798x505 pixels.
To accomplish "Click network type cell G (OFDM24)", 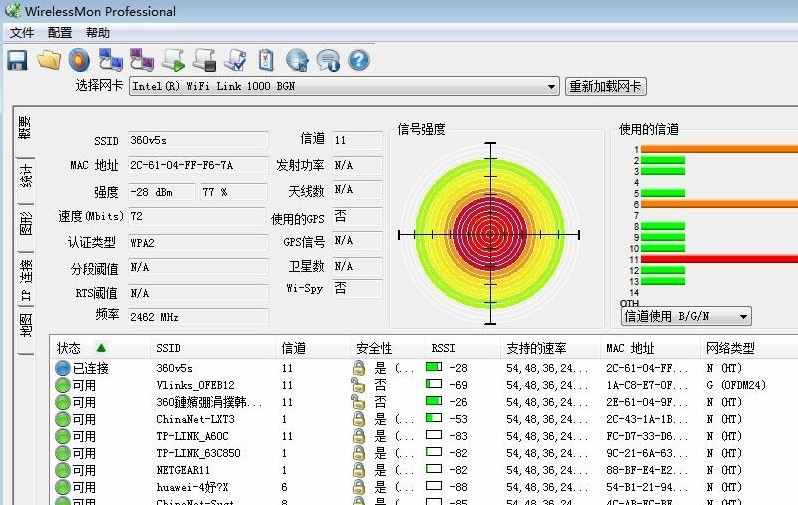I will click(736, 385).
